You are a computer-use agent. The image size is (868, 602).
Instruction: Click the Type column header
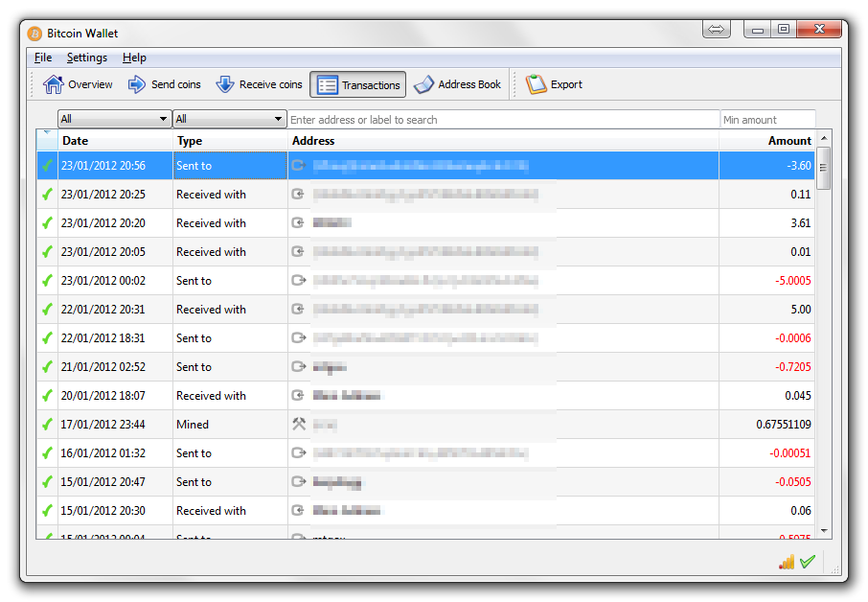pos(230,141)
